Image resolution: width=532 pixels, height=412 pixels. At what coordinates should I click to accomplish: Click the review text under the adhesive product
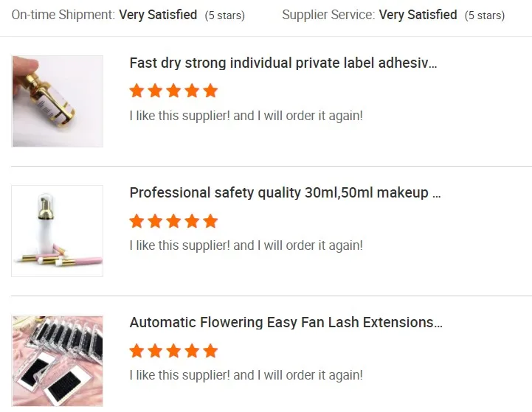click(246, 116)
